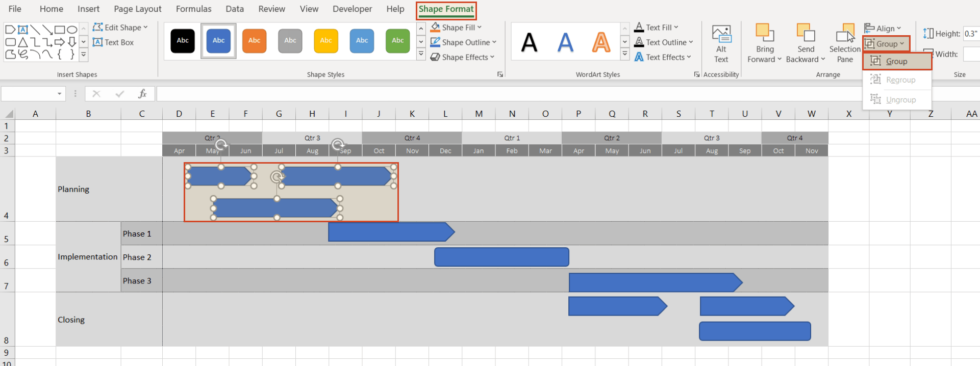
Task: Click the Send Backward icon
Action: click(806, 34)
